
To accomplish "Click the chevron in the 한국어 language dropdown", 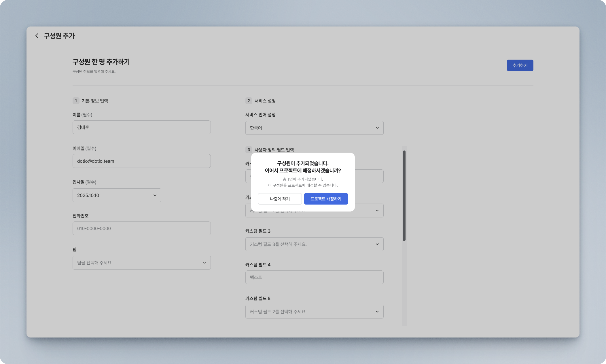I will (x=377, y=128).
